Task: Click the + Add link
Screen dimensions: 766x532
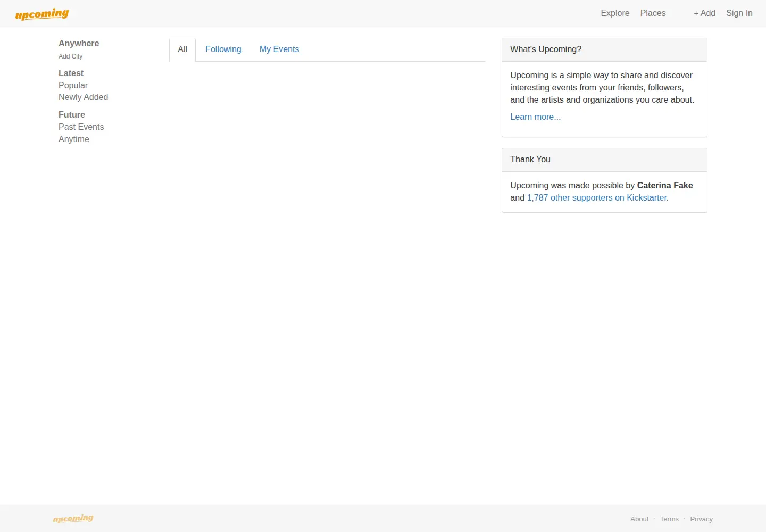Action: [x=704, y=13]
